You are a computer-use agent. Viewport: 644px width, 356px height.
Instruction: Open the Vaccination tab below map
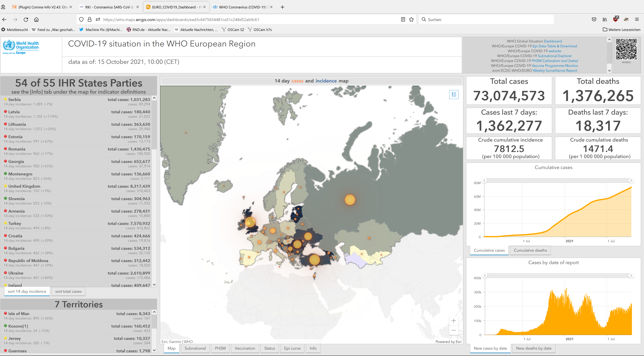(245, 348)
